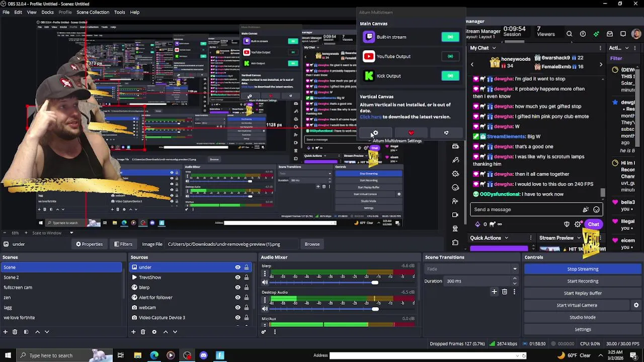Open shield mode icon in chat

567,224
